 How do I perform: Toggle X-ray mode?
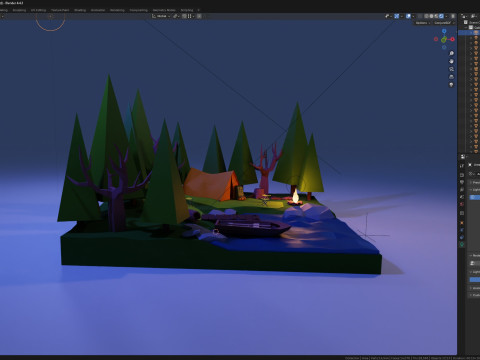[x=420, y=16]
